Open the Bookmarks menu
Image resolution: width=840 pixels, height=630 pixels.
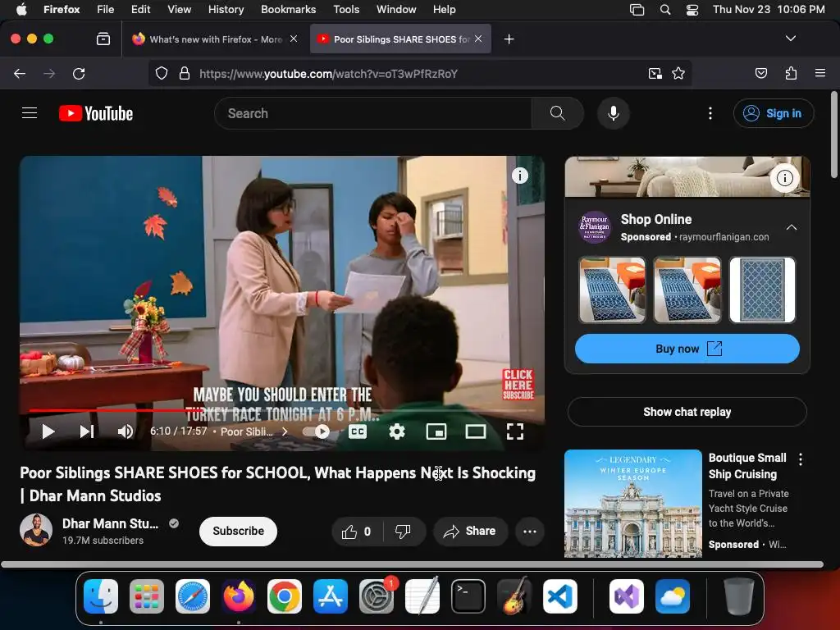[288, 9]
